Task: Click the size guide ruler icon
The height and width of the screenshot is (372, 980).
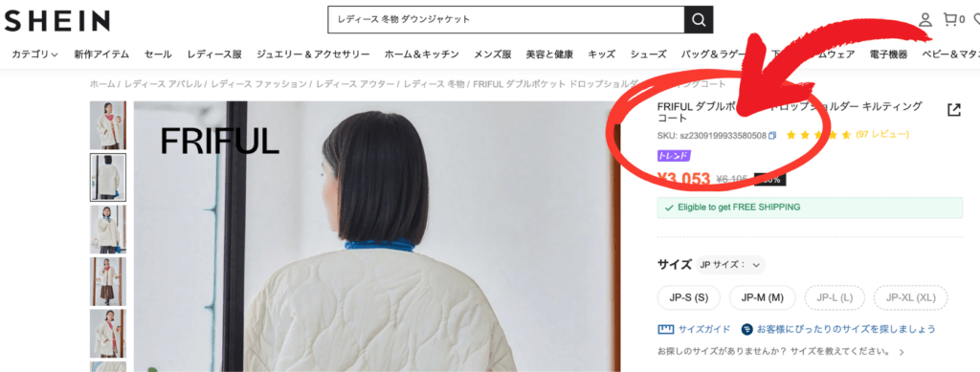Action: [665, 329]
